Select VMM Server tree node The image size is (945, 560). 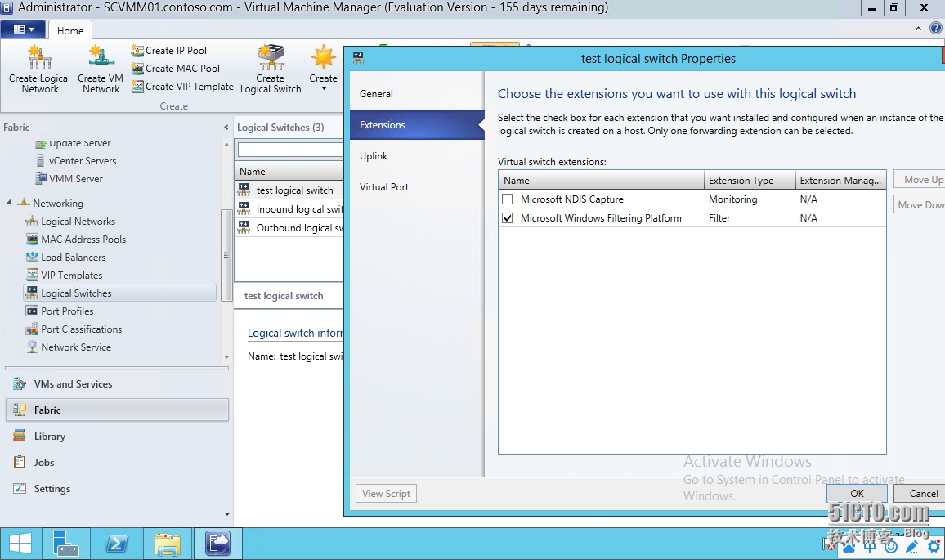point(69,179)
